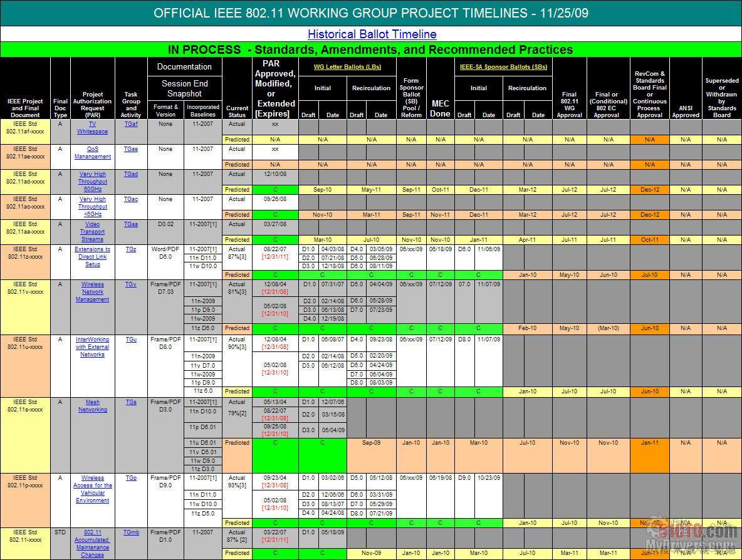
Task: Select the IEEE Std 802.11s-xxxx cell
Action: (x=26, y=435)
